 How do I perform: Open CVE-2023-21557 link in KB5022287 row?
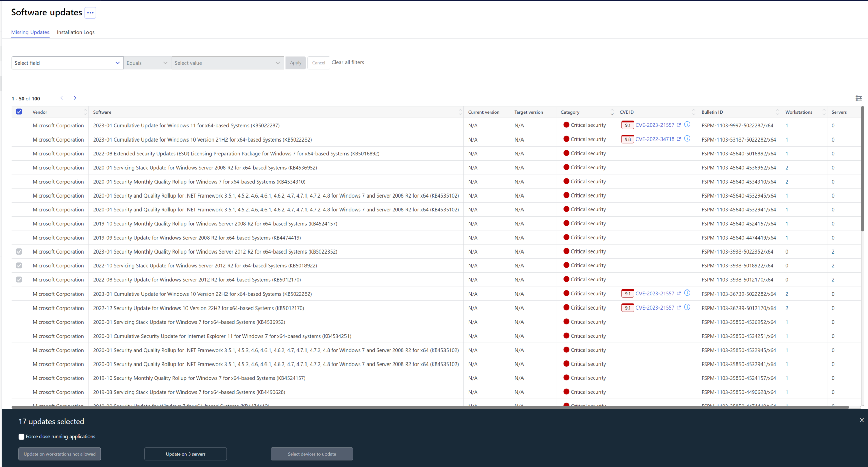(x=655, y=125)
